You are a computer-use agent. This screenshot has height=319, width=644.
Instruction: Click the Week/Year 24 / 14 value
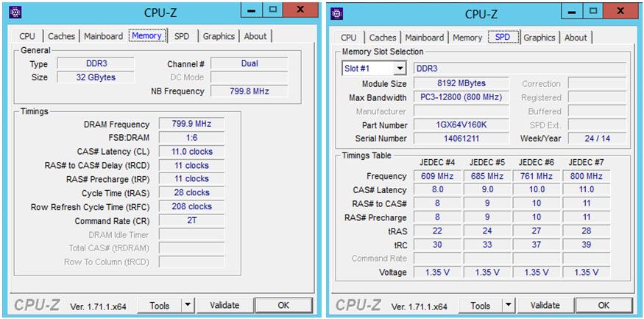tap(597, 139)
